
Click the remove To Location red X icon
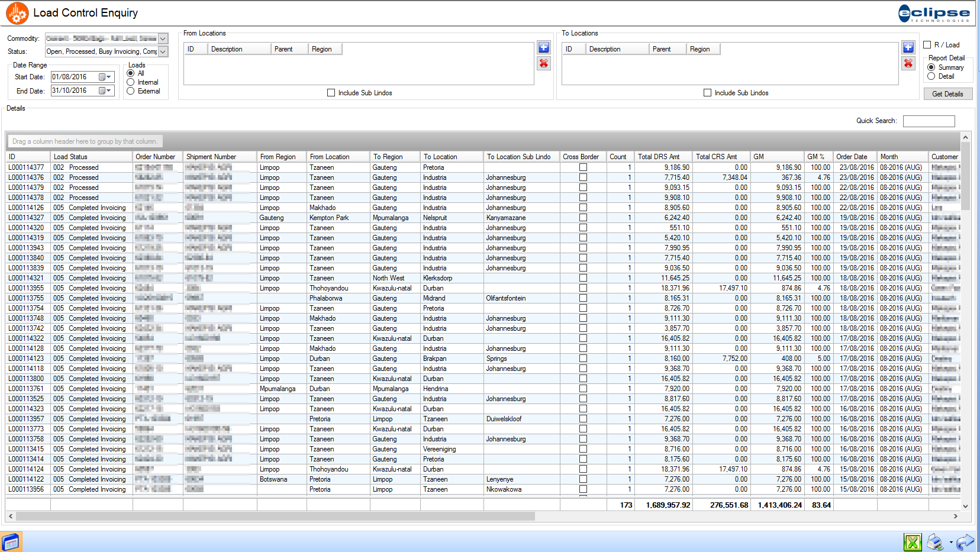908,63
